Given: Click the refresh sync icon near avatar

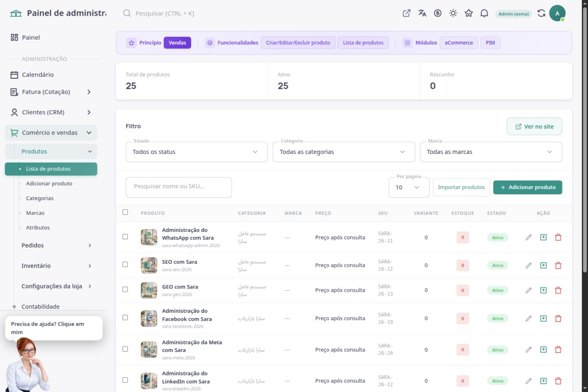Looking at the screenshot, I should (541, 13).
